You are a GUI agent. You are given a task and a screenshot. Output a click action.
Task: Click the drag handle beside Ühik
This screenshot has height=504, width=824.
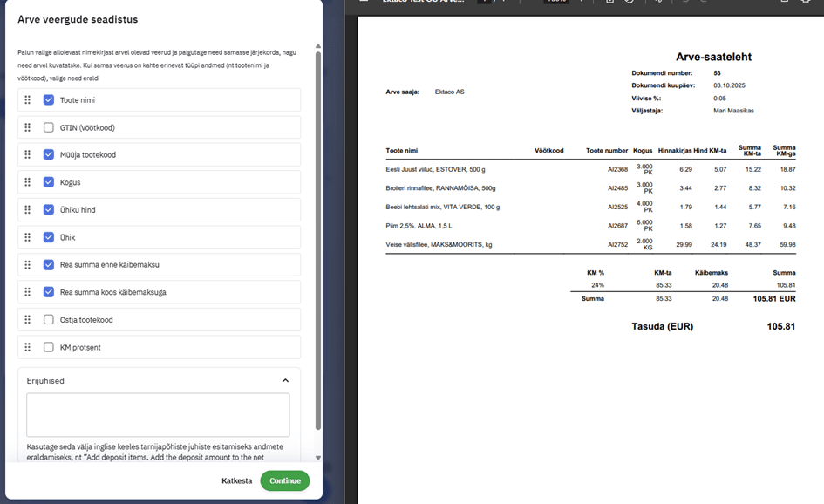[27, 237]
